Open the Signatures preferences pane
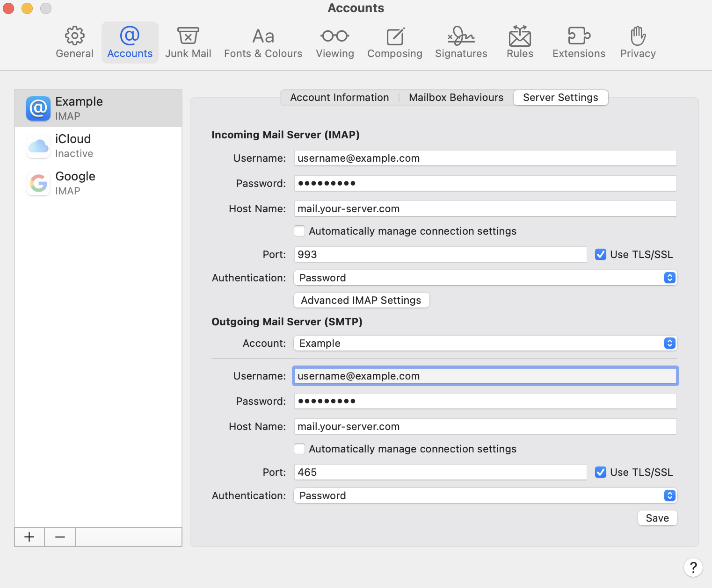 coord(461,43)
